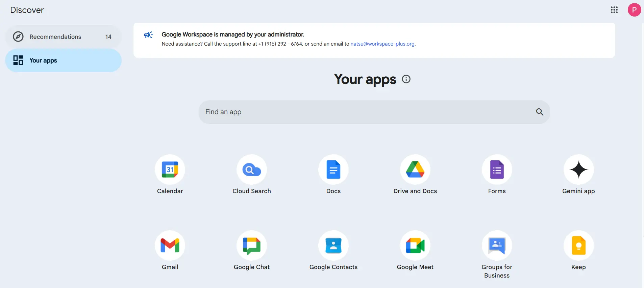644x288 pixels.
Task: Go to Recommendations in the sidebar
Action: coord(63,36)
